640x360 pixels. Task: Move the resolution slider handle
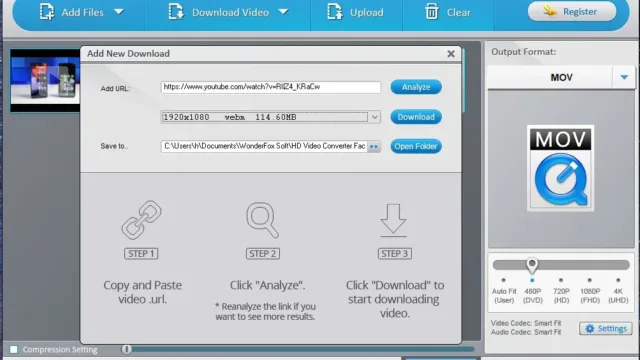[x=532, y=265]
